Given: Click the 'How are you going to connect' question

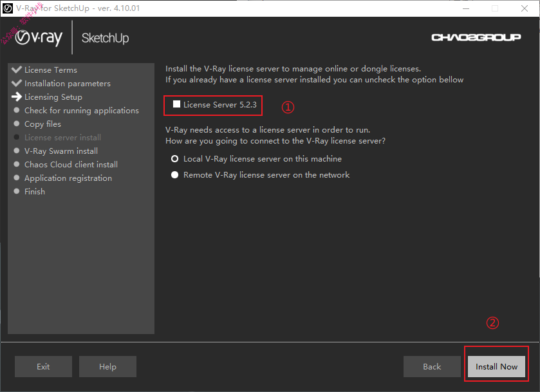Looking at the screenshot, I should point(275,141).
